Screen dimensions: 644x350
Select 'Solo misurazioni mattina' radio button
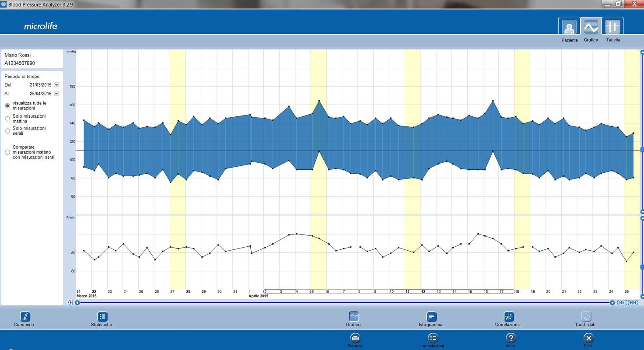[7, 119]
